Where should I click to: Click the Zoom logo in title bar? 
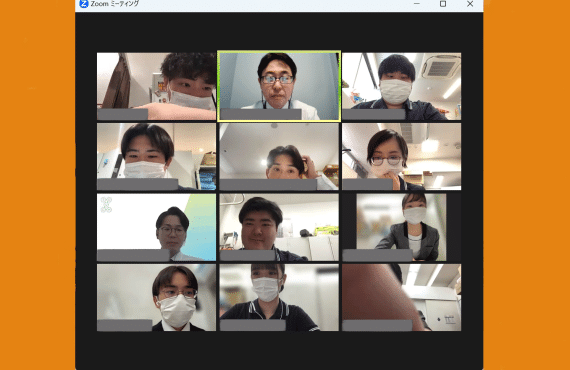(x=84, y=4)
